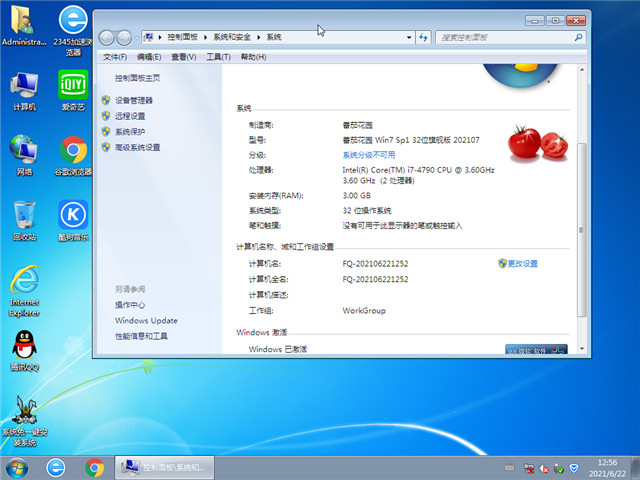The width and height of the screenshot is (640, 480).
Task: Click the computer name FQ-202106221252
Action: (x=375, y=264)
